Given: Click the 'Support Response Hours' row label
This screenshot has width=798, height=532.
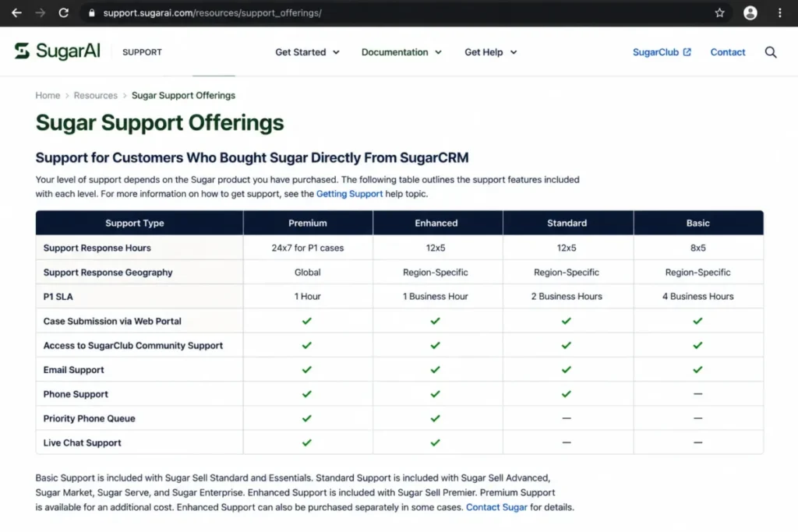Looking at the screenshot, I should coord(97,248).
